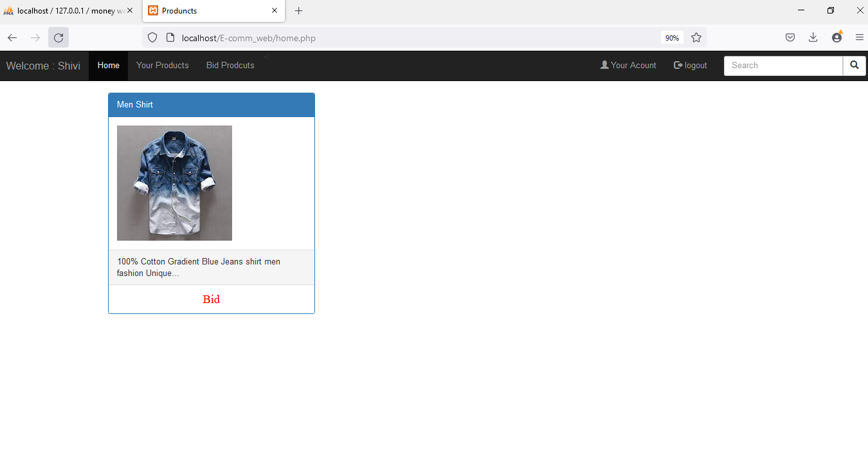Image resolution: width=868 pixels, height=453 pixels.
Task: Click Welcome : Shivi brand text
Action: click(43, 66)
